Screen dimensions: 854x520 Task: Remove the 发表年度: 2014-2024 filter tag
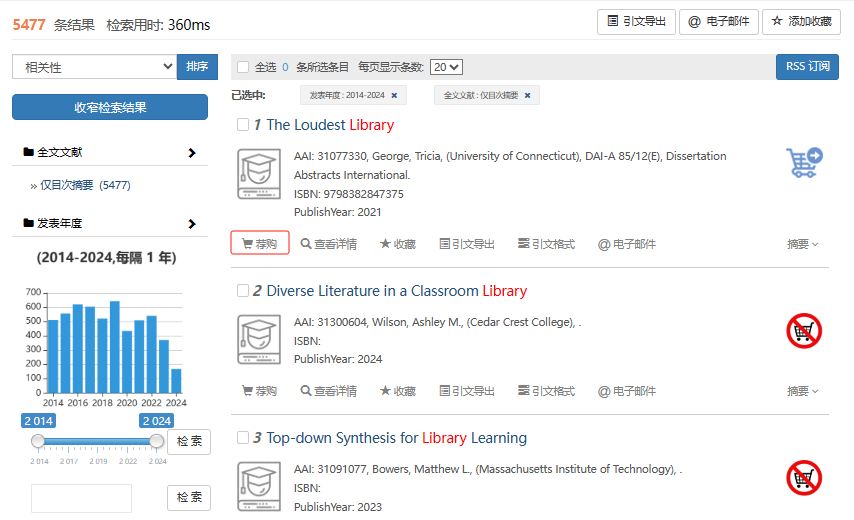pyautogui.click(x=394, y=96)
